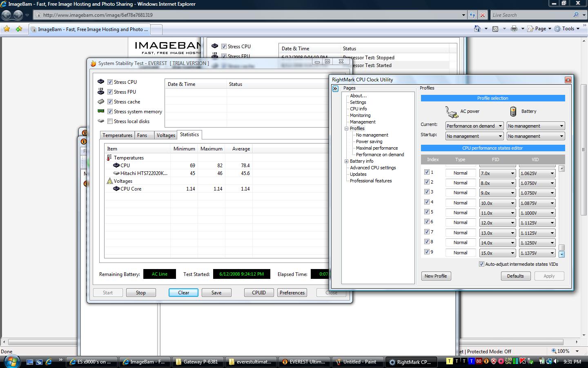This screenshot has height=368, width=588.
Task: Click the Add to Favorites icon
Action: (x=19, y=29)
